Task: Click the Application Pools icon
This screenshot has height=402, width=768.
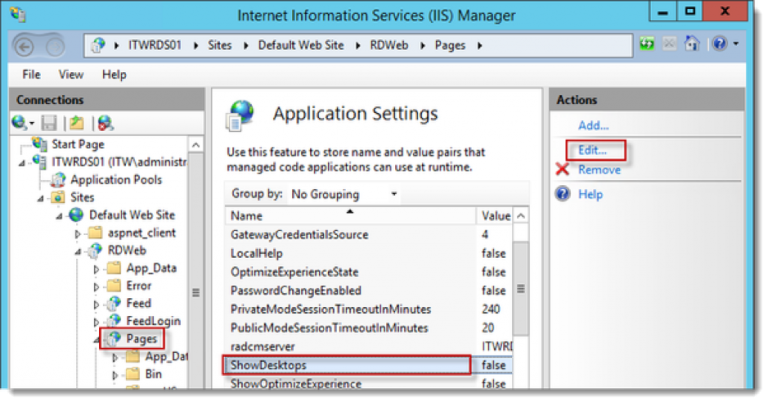Action: coord(58,180)
